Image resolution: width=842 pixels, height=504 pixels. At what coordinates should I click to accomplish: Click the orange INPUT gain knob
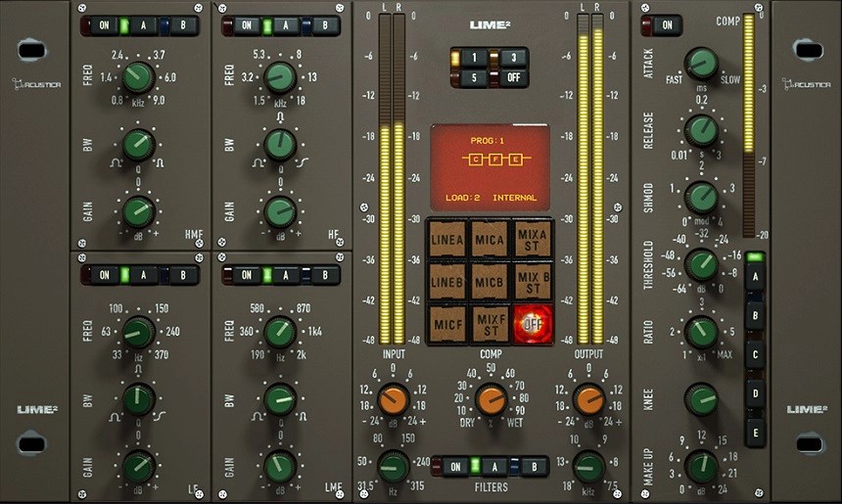tap(393, 400)
